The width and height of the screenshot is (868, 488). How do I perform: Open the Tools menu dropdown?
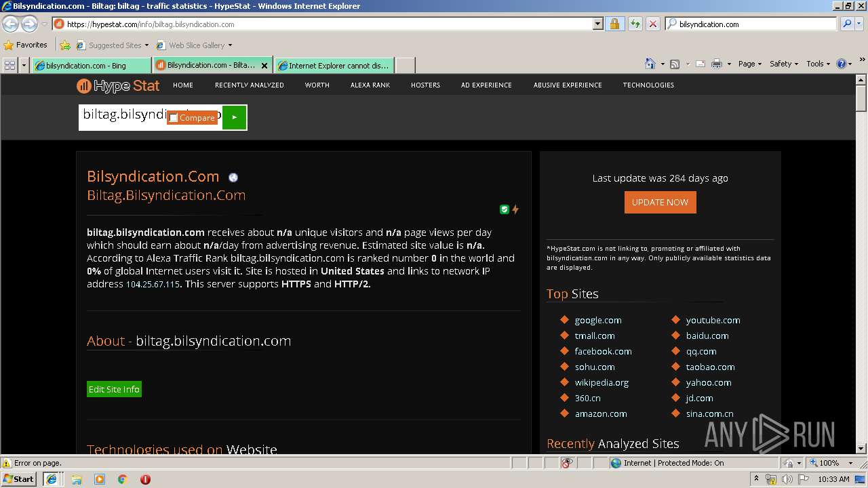[x=818, y=64]
